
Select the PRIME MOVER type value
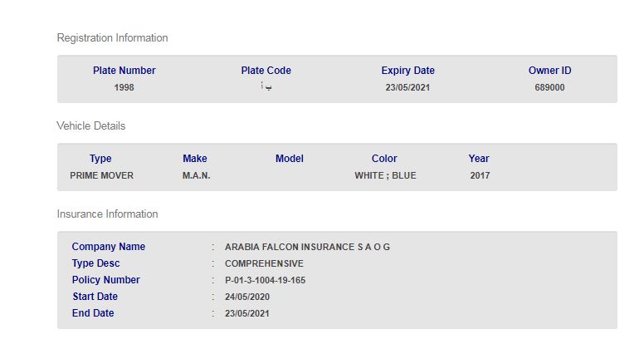coord(101,175)
